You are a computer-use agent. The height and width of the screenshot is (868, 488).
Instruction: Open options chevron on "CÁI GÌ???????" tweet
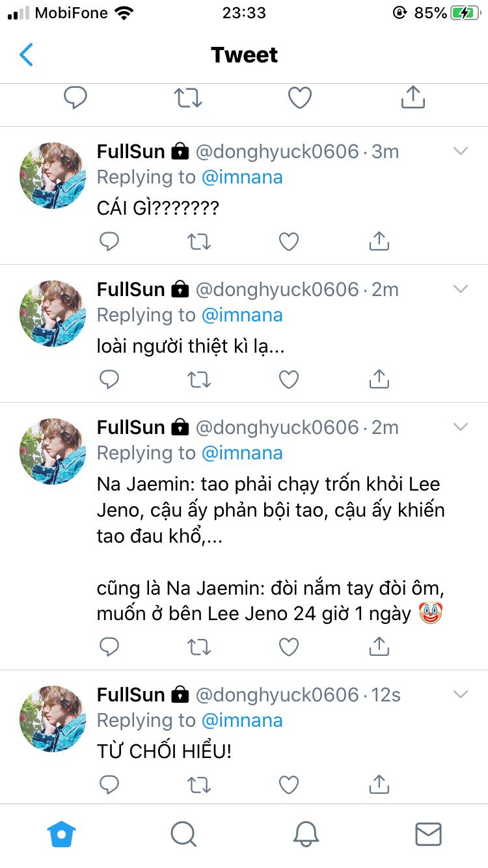461,152
